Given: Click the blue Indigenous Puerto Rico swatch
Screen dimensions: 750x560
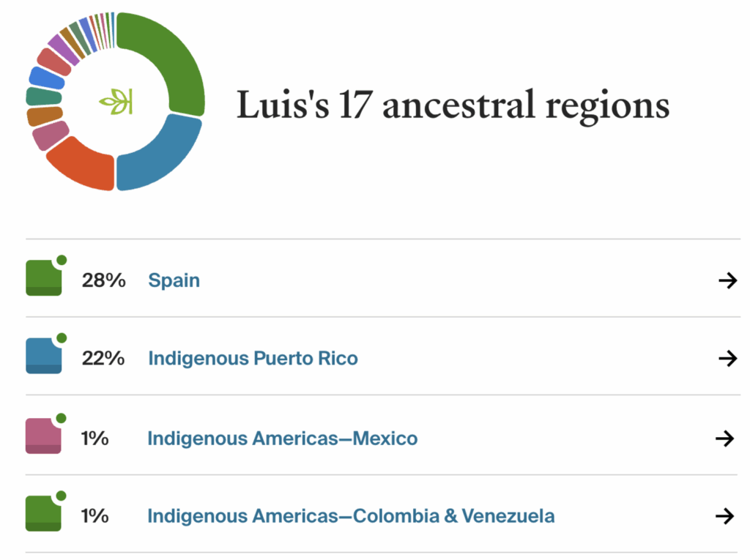Looking at the screenshot, I should (43, 356).
